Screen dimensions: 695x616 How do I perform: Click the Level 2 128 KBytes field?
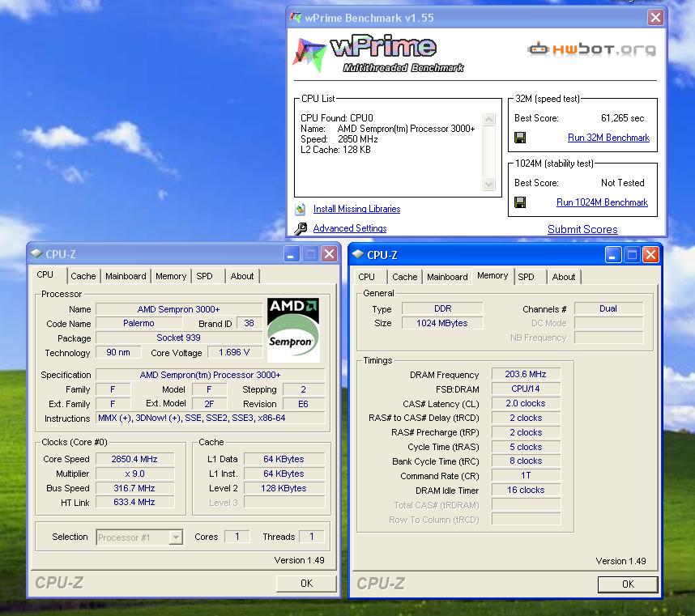click(284, 488)
